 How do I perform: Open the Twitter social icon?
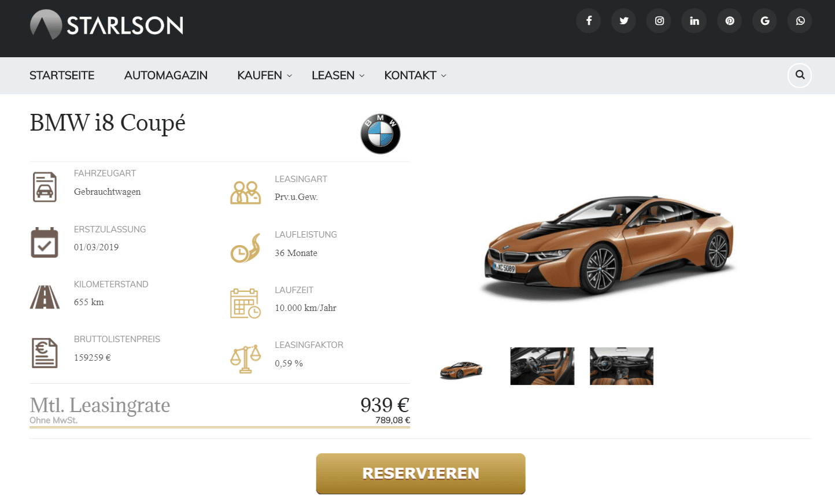click(624, 21)
